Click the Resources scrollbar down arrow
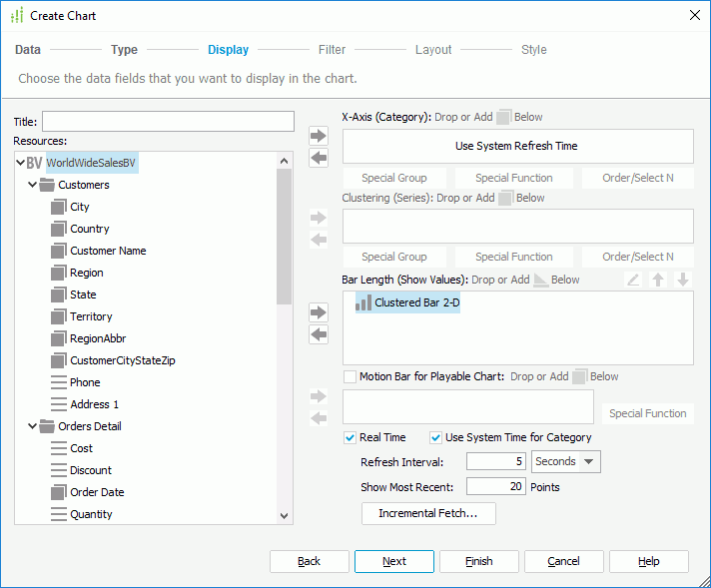The image size is (711, 588). [285, 516]
